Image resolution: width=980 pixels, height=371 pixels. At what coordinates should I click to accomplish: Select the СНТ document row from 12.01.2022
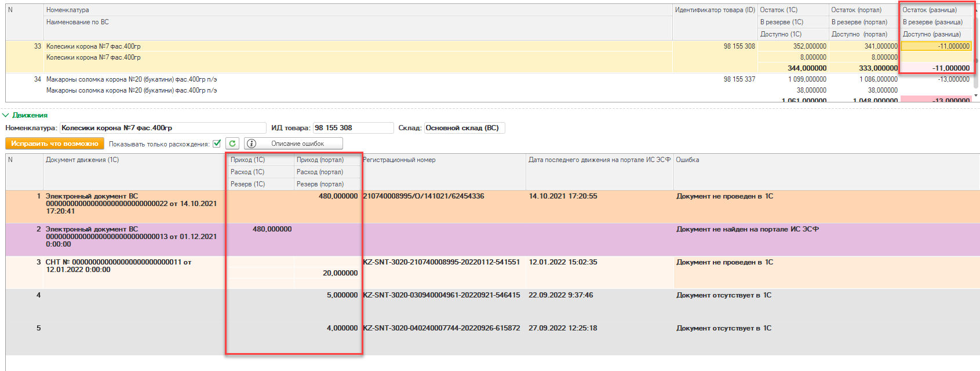tap(119, 266)
